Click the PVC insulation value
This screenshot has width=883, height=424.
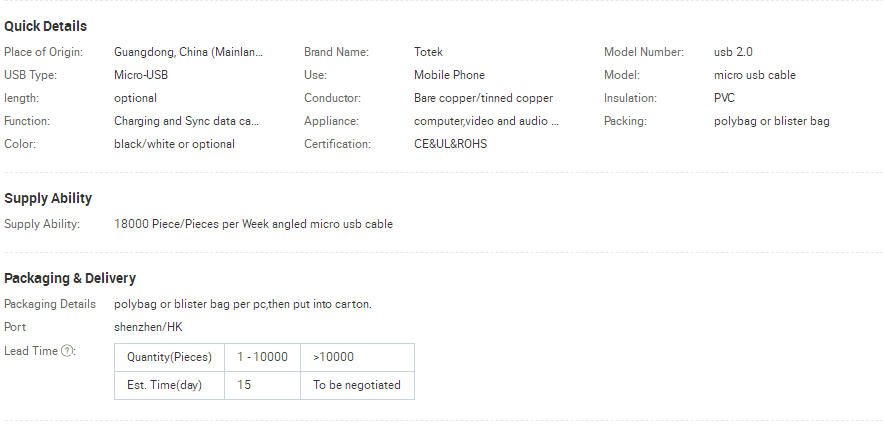click(726, 98)
